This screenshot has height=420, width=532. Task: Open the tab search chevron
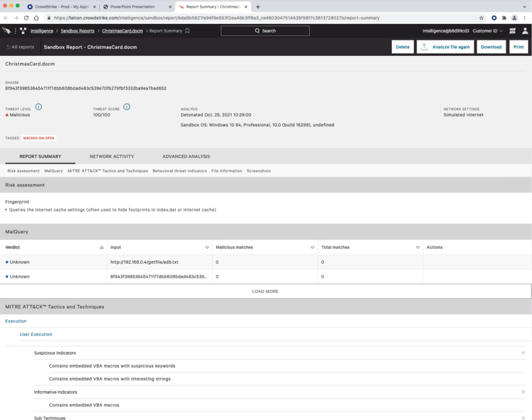(x=524, y=7)
